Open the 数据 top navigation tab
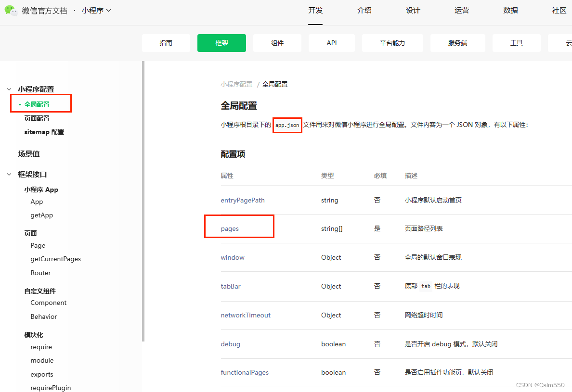Viewport: 572px width, 392px height. [x=510, y=11]
